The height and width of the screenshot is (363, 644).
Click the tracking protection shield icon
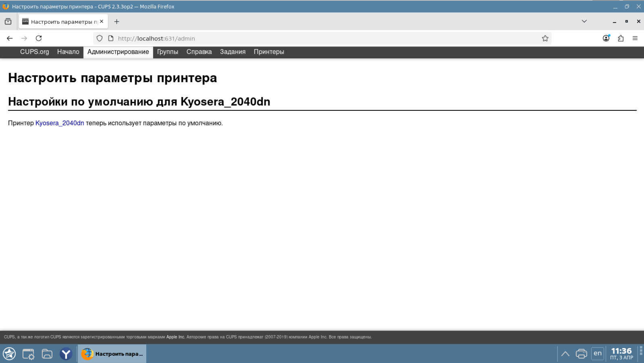coord(99,38)
